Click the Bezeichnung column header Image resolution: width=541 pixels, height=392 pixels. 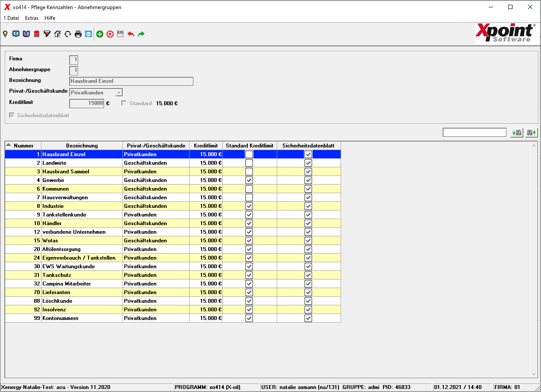[x=82, y=146]
